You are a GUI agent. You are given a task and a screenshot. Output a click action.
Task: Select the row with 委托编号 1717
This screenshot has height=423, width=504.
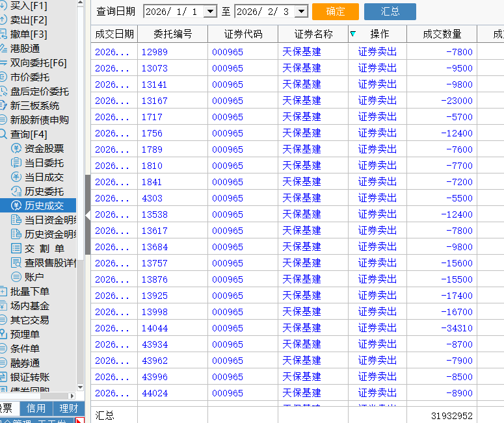click(x=297, y=117)
